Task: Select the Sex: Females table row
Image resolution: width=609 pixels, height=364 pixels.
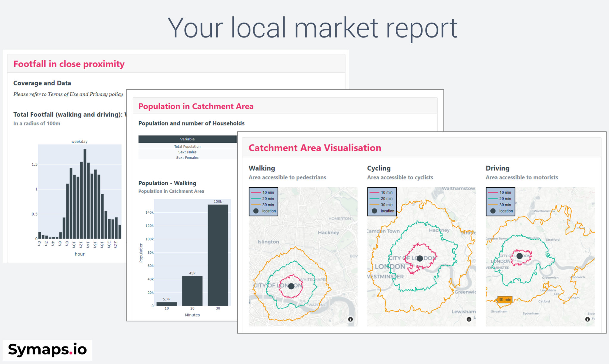Action: point(187,158)
